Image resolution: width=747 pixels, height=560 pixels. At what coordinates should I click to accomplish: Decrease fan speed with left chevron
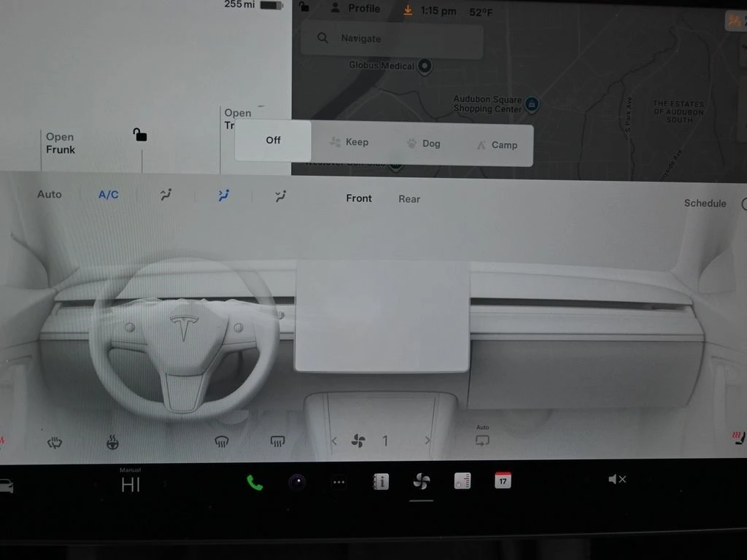(335, 441)
